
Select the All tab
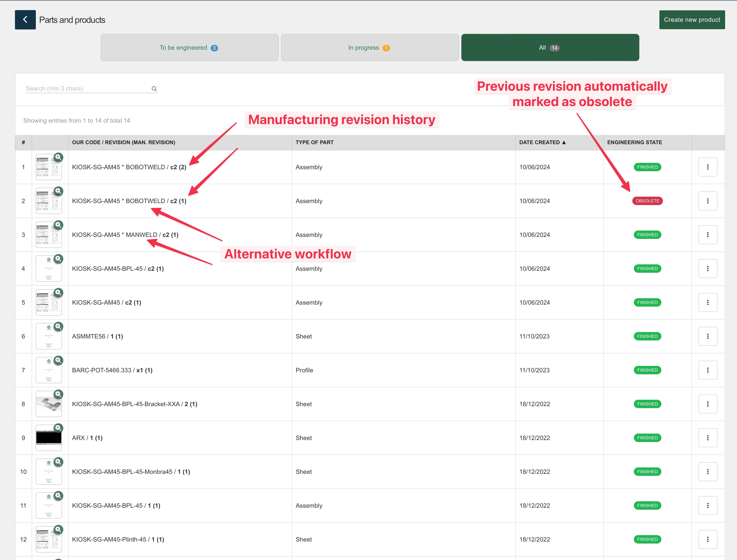[x=550, y=48]
